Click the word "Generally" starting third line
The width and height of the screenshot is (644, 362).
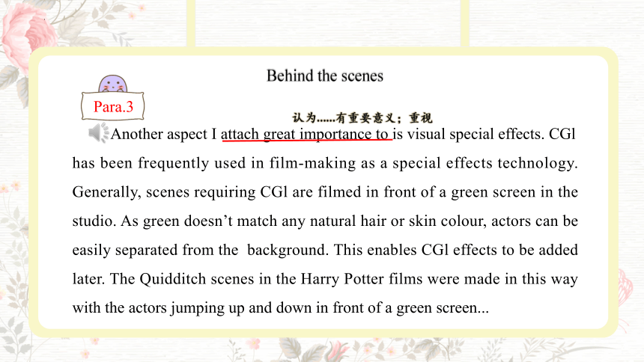pyautogui.click(x=106, y=192)
